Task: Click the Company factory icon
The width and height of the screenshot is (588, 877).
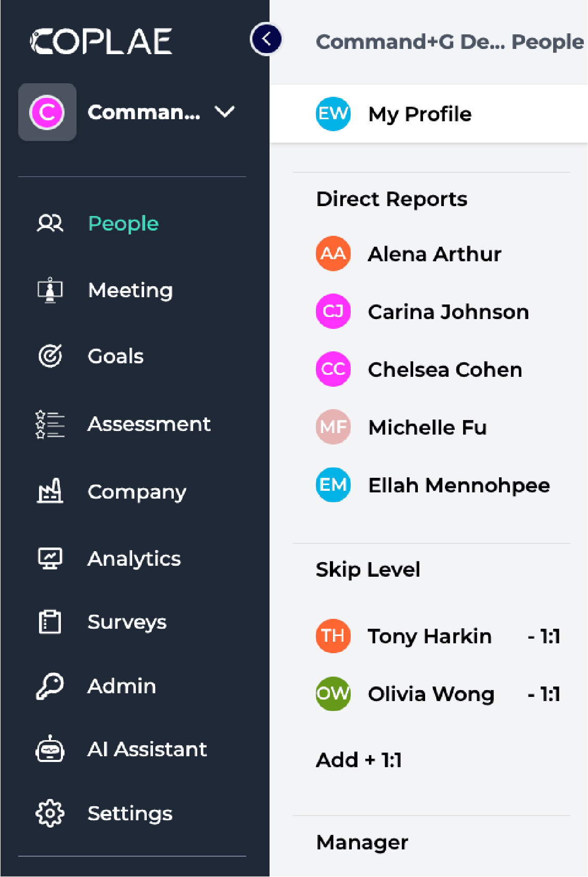Action: (50, 491)
